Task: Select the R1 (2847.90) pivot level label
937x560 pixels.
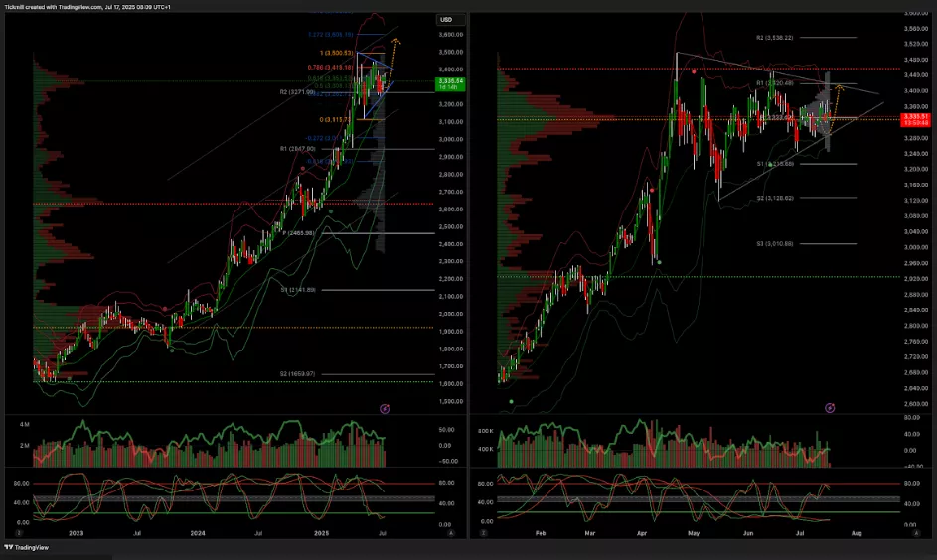Action: [x=297, y=148]
